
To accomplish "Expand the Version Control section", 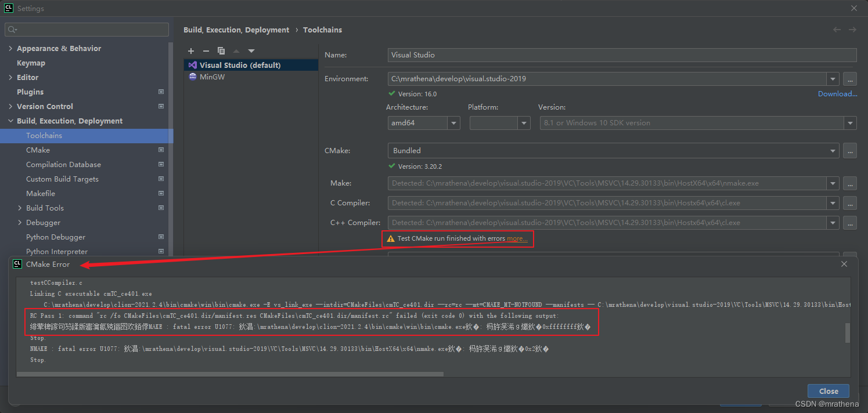I will pyautogui.click(x=10, y=106).
